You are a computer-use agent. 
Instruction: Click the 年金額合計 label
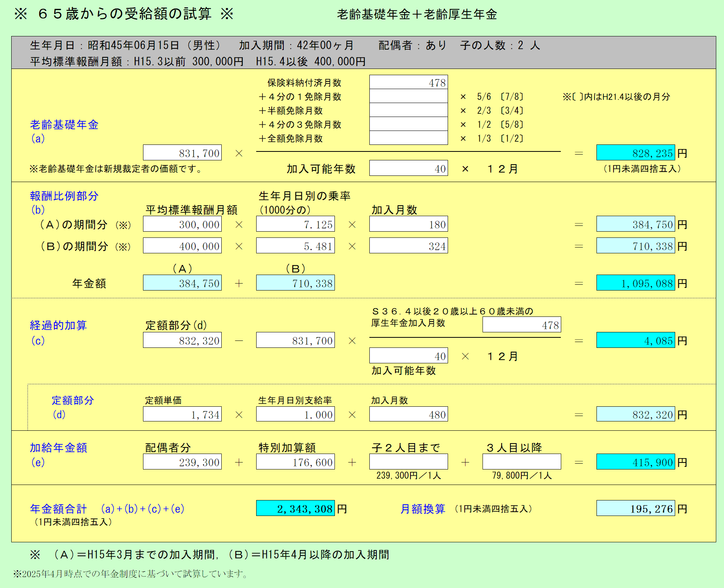coord(58,509)
